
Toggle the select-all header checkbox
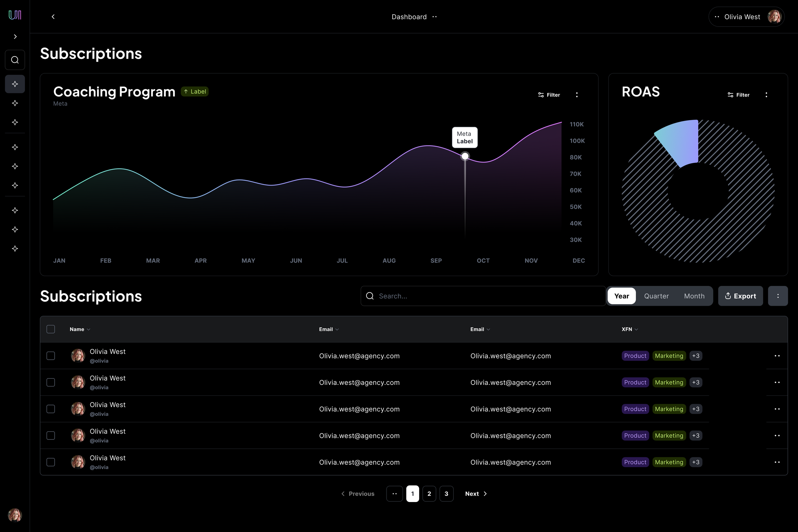51,329
